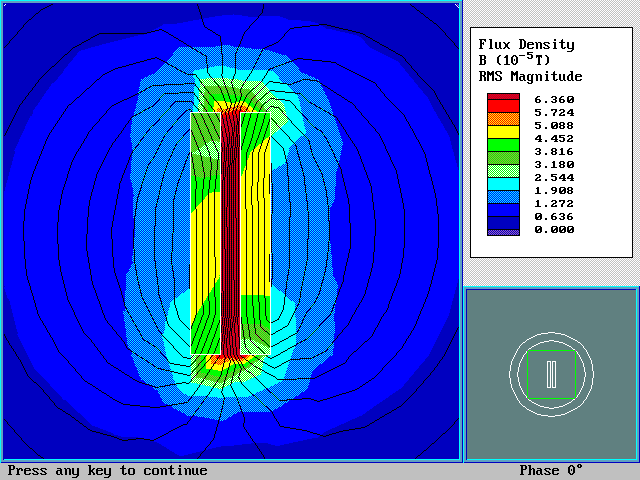Image resolution: width=640 pixels, height=480 pixels.
Task: Click the red hot spot below the core
Action: tap(230, 361)
